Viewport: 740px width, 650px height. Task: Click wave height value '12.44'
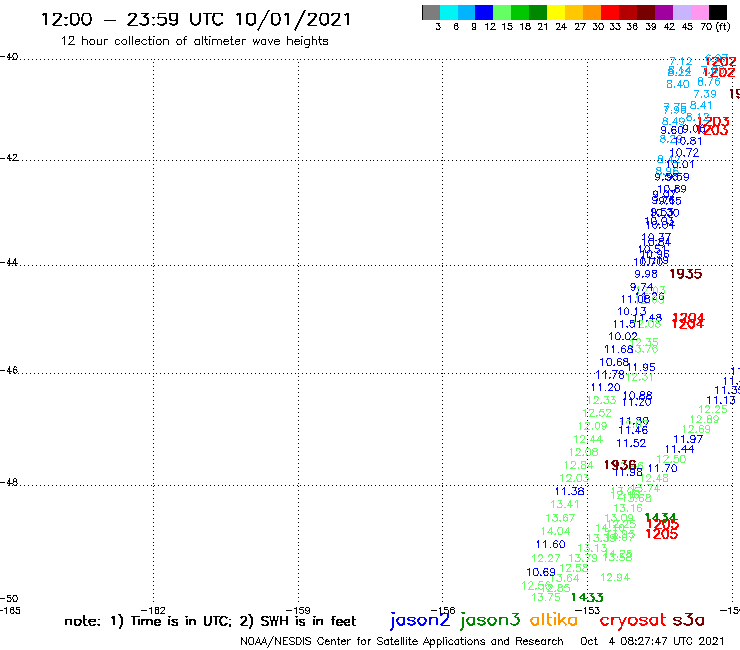point(588,439)
